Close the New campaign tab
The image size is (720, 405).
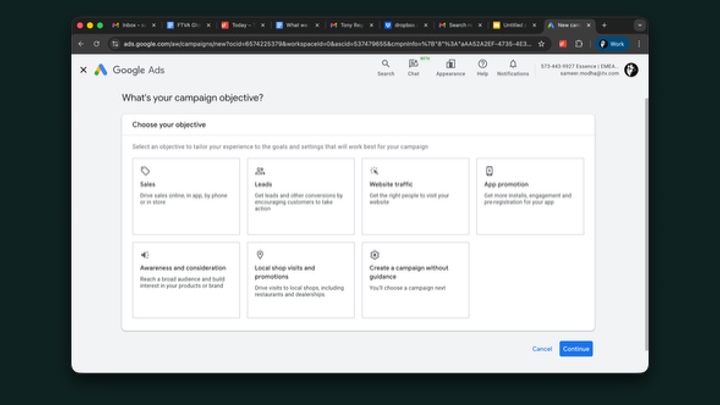(589, 25)
